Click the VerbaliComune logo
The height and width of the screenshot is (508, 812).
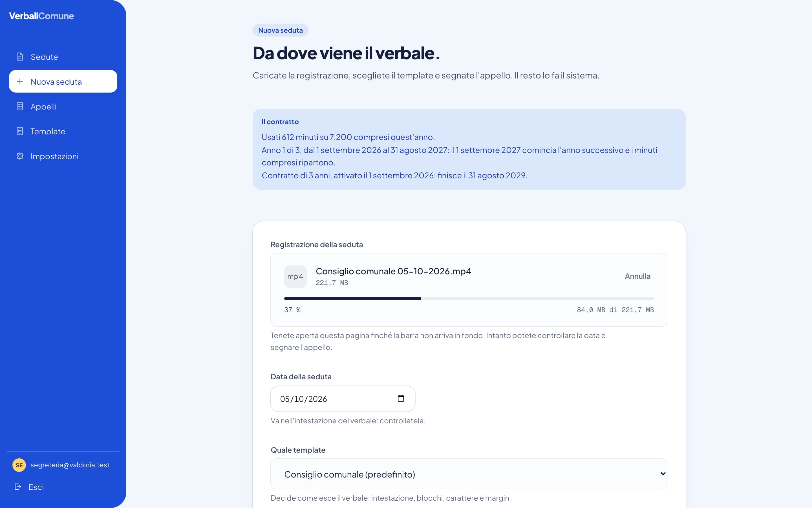[x=41, y=16]
